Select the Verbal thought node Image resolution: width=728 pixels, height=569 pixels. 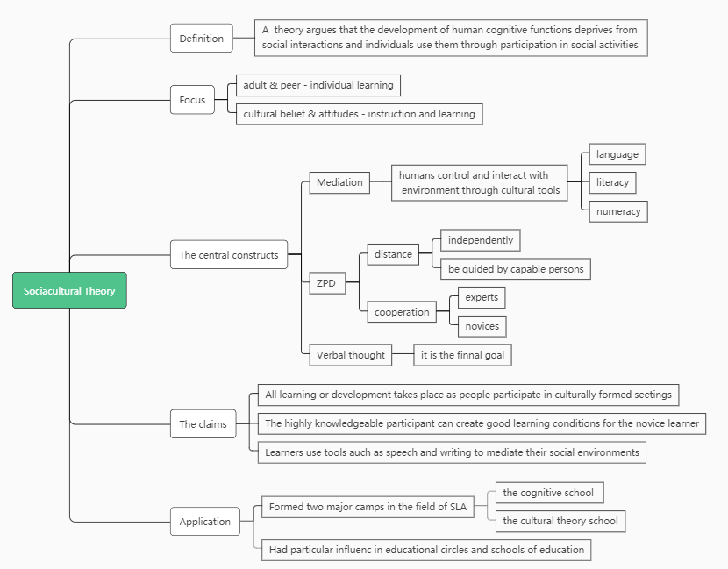(351, 355)
